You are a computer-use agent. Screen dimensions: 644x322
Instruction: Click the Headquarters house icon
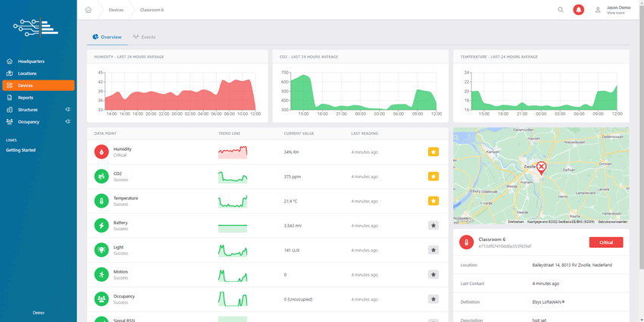pyautogui.click(x=10, y=61)
